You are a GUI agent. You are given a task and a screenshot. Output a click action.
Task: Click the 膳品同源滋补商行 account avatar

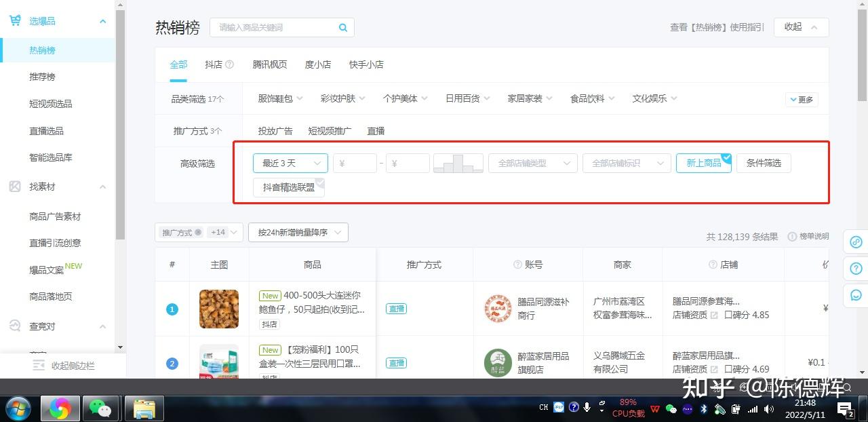498,309
